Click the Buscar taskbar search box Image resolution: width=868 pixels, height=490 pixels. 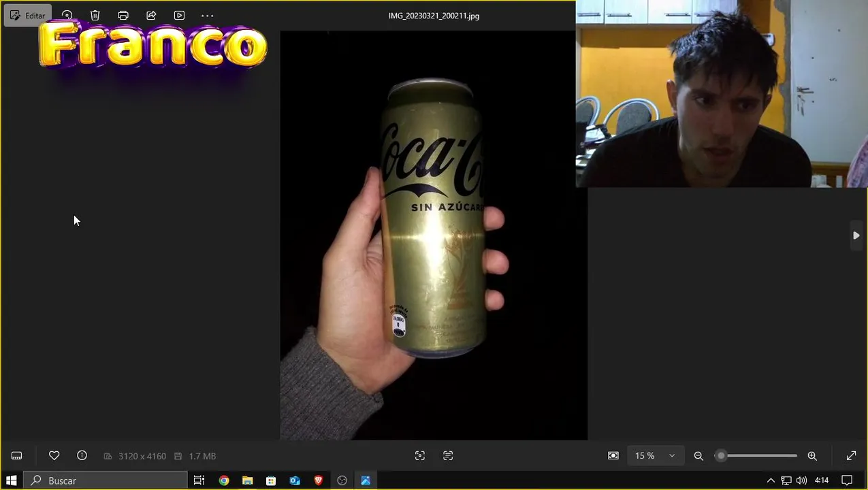[106, 480]
